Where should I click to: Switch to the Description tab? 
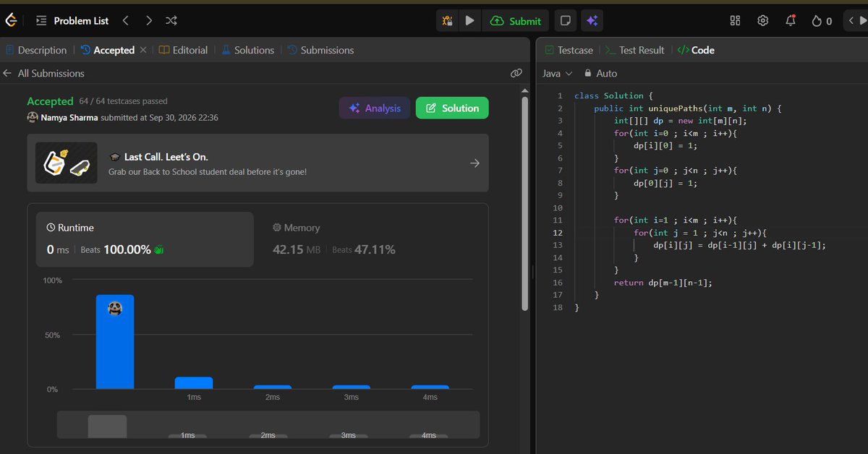click(36, 50)
